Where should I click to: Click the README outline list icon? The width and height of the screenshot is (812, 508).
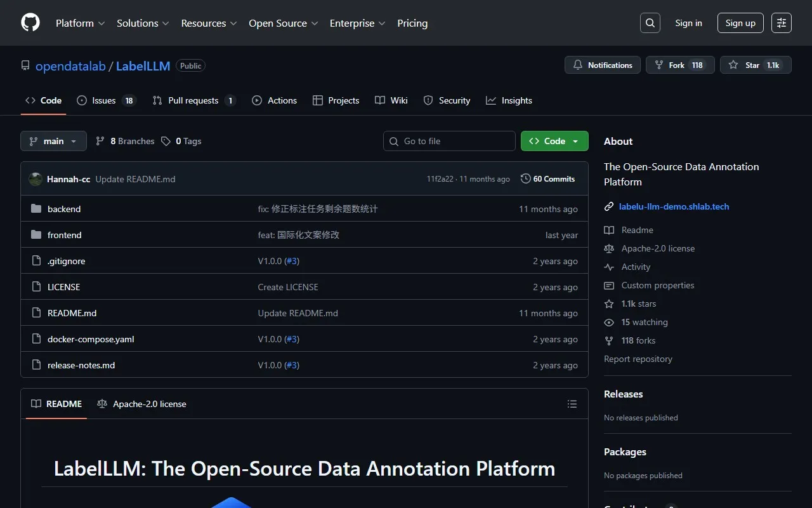point(572,404)
